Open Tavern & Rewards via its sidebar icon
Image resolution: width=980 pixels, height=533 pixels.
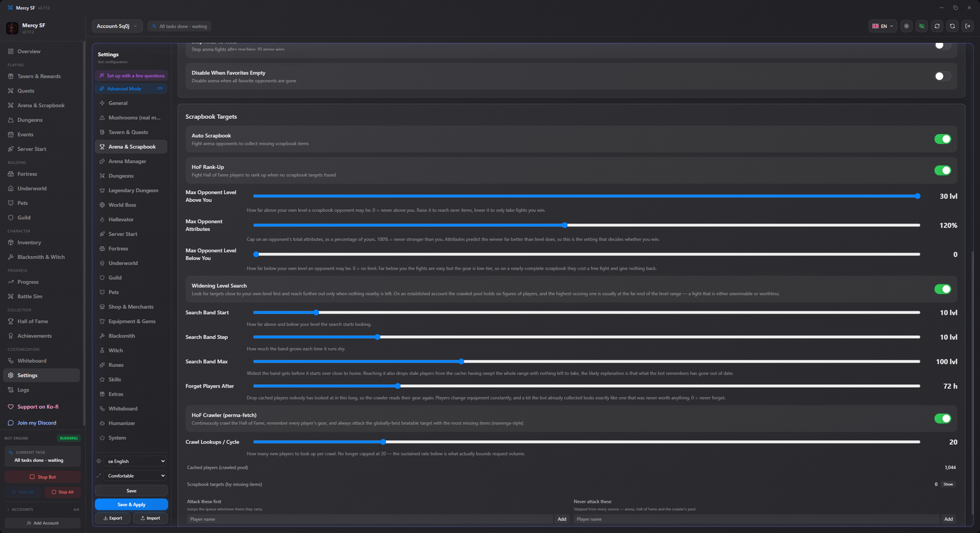pos(11,77)
